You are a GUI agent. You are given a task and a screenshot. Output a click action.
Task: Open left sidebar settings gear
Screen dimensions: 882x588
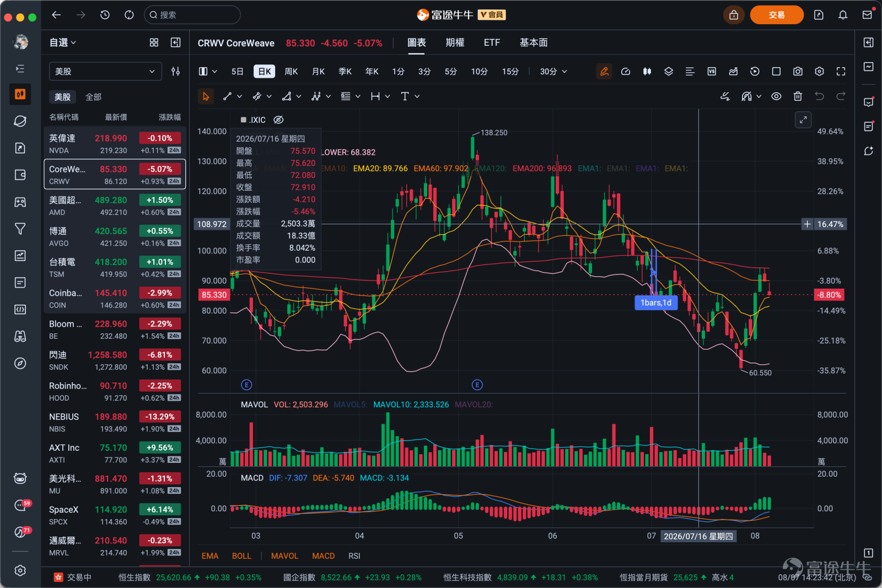20,570
